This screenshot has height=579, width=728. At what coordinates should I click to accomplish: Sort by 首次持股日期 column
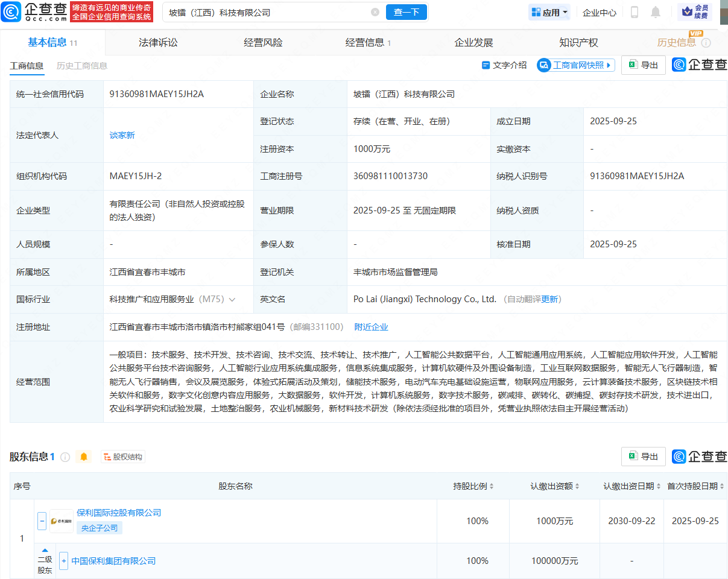point(695,486)
